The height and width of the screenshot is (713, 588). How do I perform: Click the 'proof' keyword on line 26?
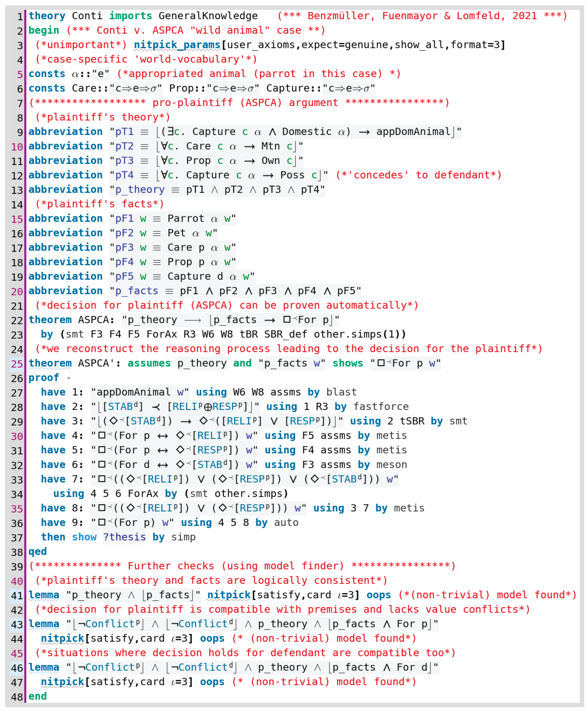tap(44, 377)
